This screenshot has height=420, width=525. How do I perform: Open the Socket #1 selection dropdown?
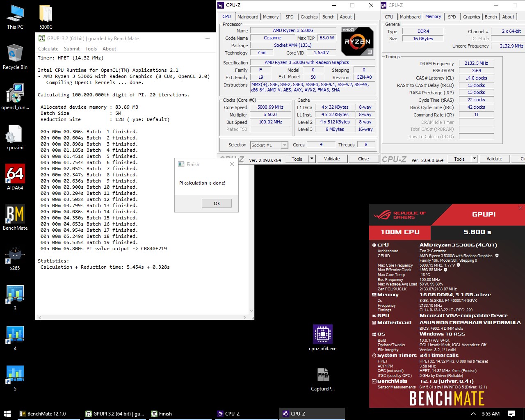pyautogui.click(x=269, y=145)
